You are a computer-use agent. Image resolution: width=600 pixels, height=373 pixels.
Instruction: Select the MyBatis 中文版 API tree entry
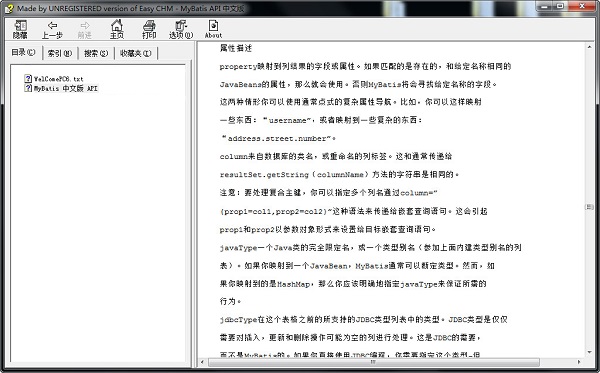pyautogui.click(x=65, y=88)
